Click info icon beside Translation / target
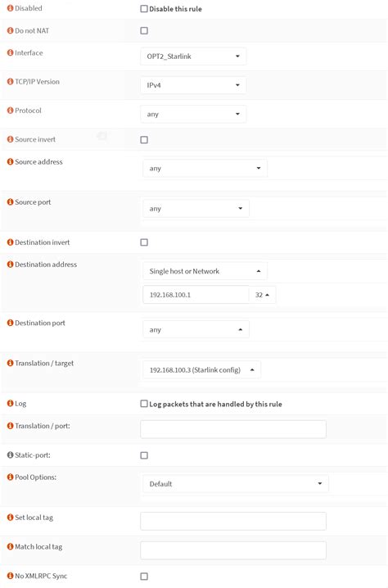This screenshot has width=388, height=588. click(10, 363)
